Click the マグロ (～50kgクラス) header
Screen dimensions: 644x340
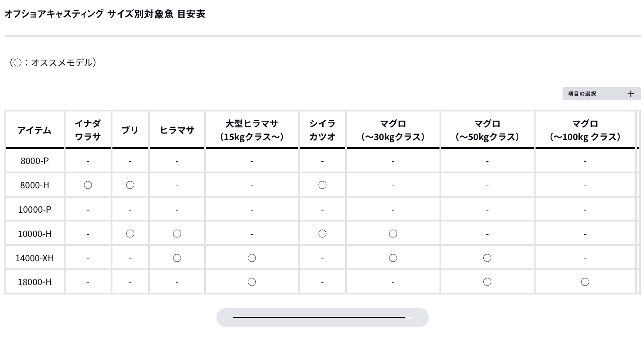click(487, 130)
